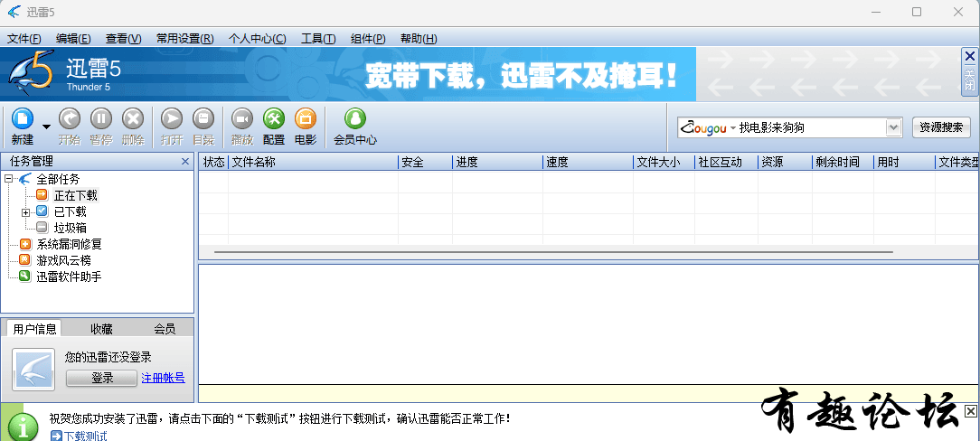Click the 找电影来狗狗 search input field

[x=811, y=127]
